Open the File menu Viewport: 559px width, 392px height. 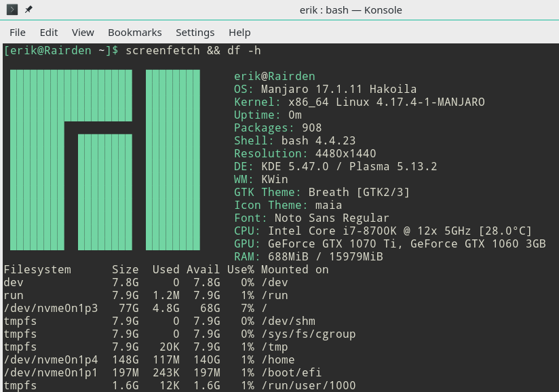(18, 33)
